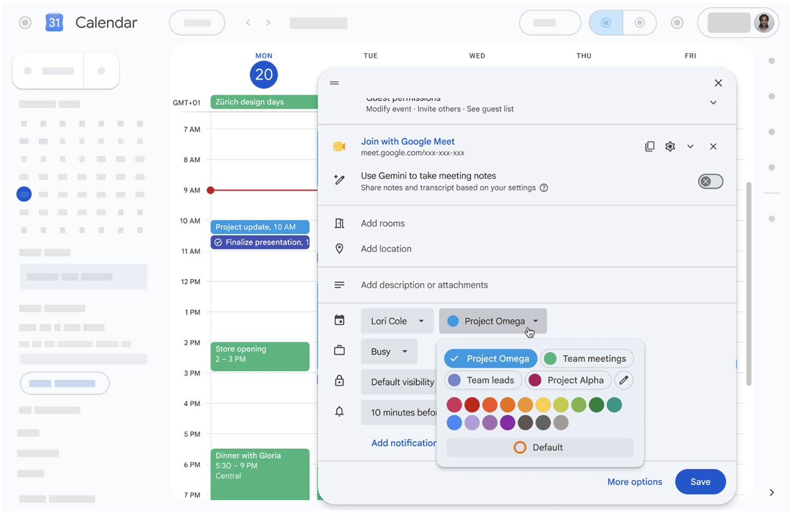Select the Project Alpha label

pos(568,380)
